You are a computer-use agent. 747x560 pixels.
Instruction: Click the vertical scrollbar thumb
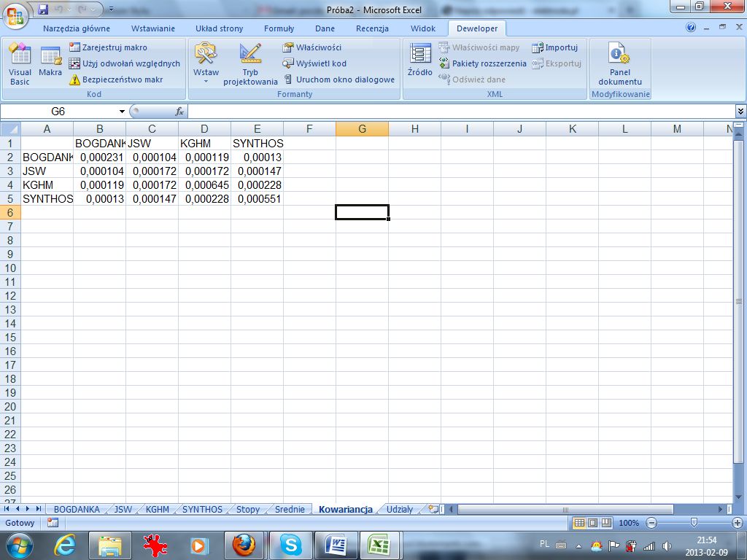739,301
